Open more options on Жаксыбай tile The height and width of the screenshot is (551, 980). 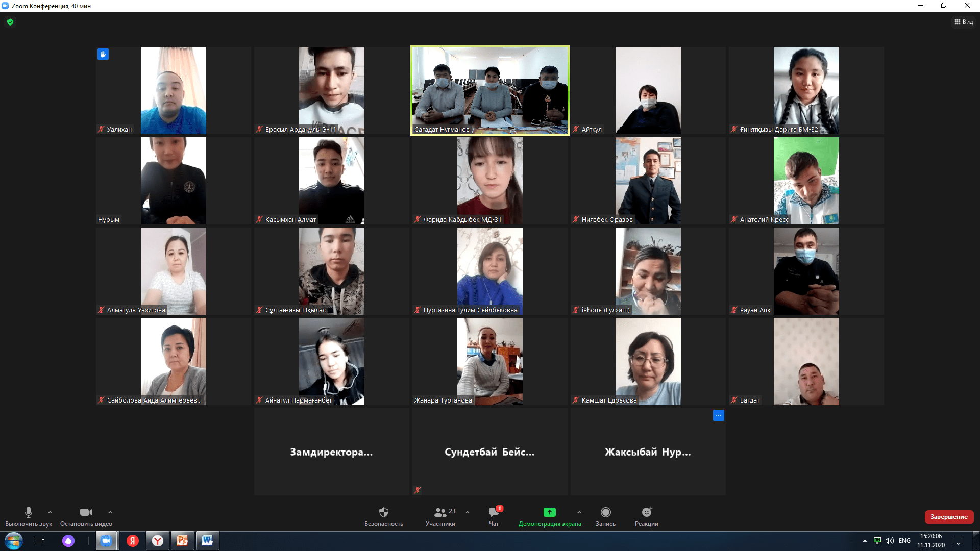718,415
